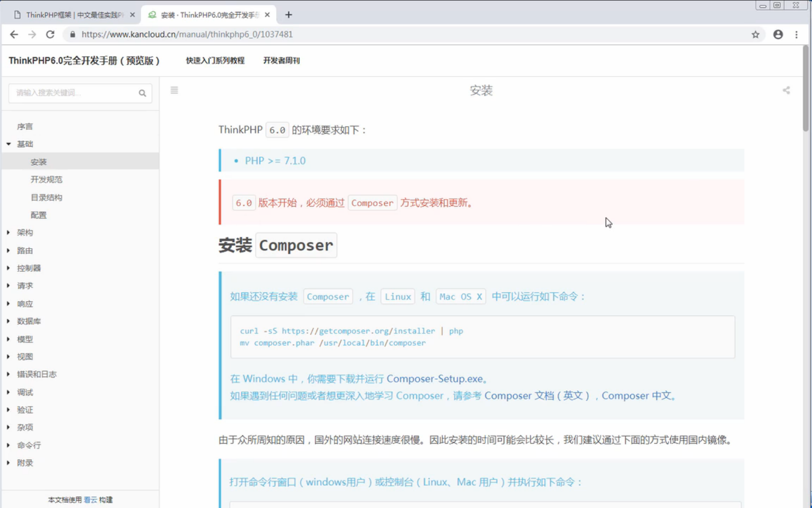The image size is (812, 508).
Task: Open the 杂项 section label
Action: pos(25,427)
